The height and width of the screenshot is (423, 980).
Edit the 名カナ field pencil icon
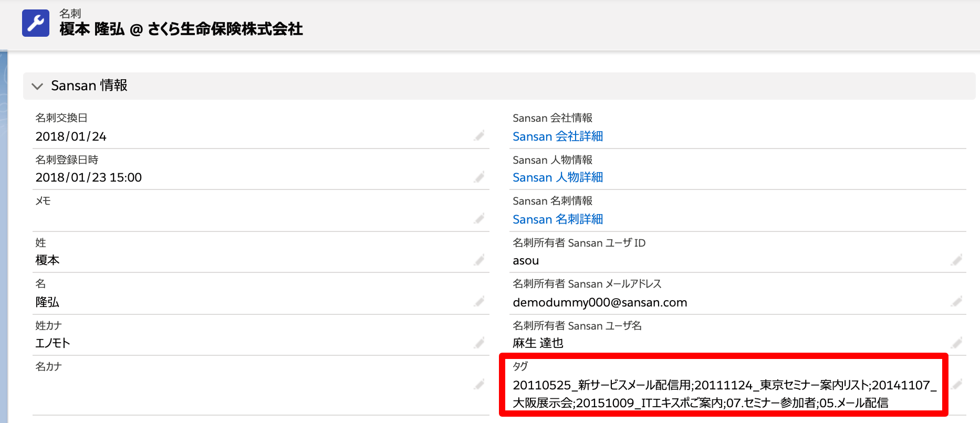(x=479, y=384)
